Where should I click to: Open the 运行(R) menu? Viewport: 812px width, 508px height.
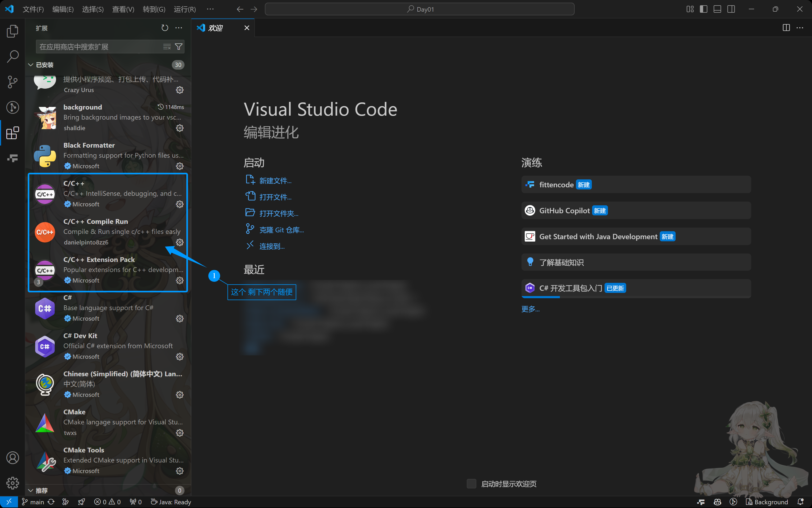click(x=185, y=9)
